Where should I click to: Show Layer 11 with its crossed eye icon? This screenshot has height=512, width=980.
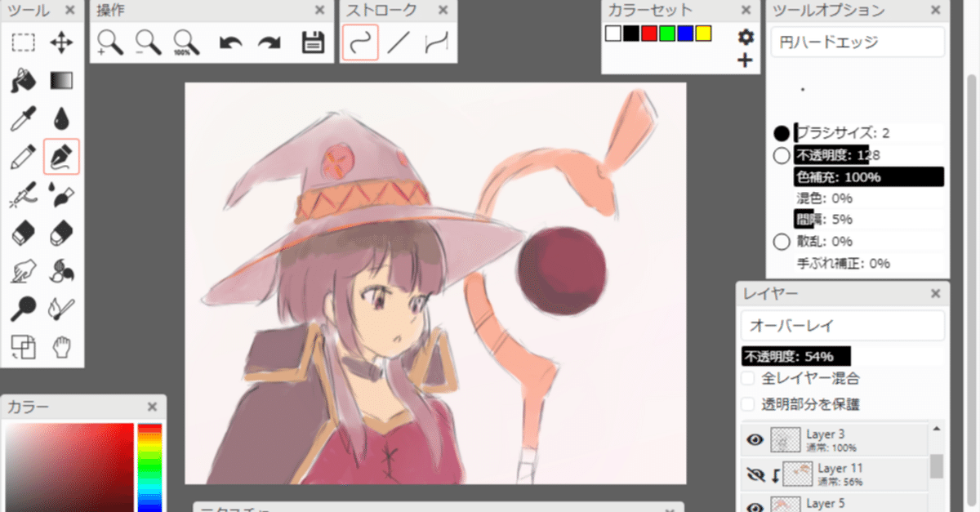click(x=755, y=473)
